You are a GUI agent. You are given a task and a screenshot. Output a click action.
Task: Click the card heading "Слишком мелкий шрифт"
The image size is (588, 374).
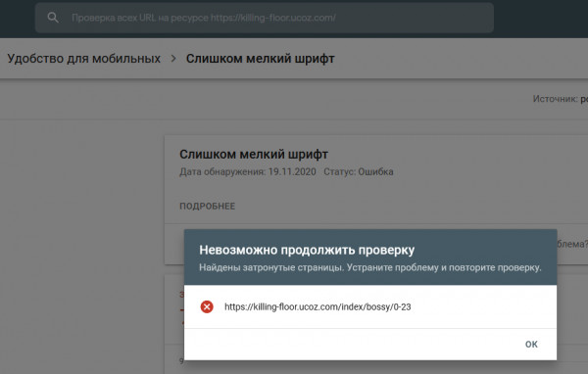click(x=254, y=154)
